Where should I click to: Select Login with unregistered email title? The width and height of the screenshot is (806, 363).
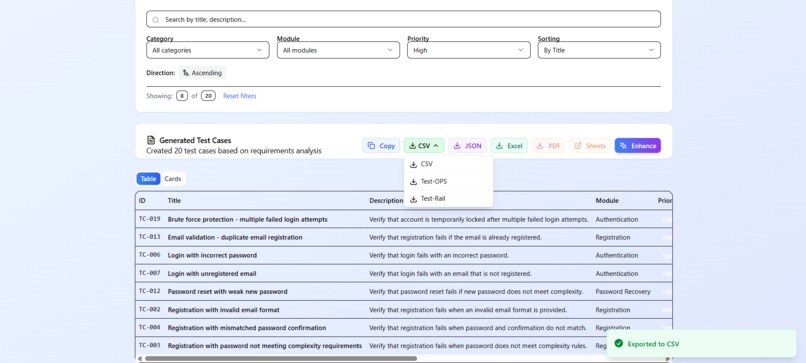pyautogui.click(x=212, y=274)
